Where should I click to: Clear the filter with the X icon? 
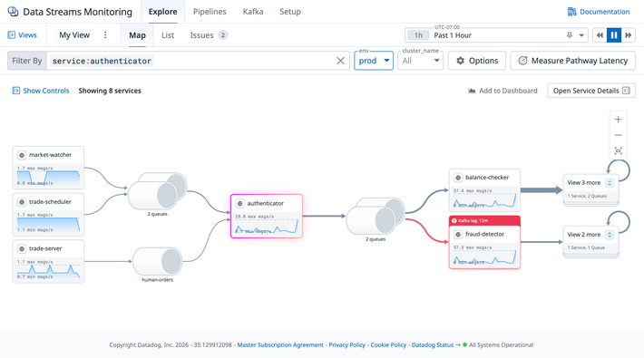(340, 61)
